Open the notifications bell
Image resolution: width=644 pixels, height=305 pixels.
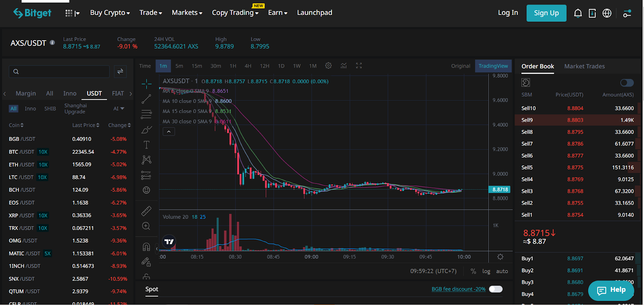[x=578, y=13]
